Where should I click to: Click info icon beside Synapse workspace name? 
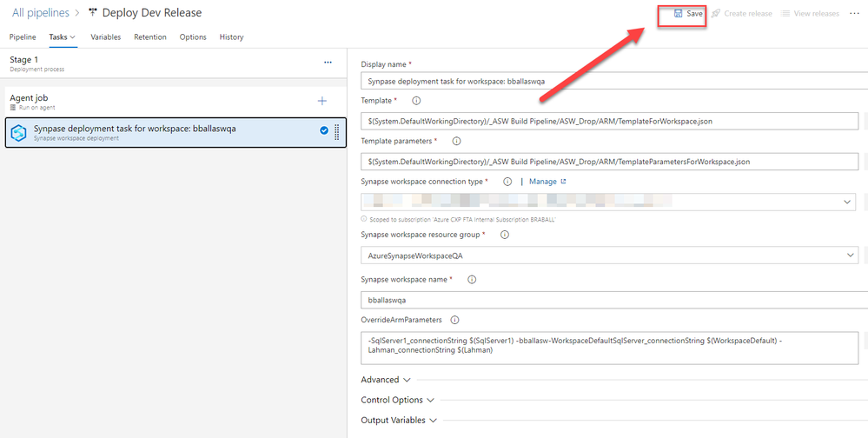[x=472, y=280]
